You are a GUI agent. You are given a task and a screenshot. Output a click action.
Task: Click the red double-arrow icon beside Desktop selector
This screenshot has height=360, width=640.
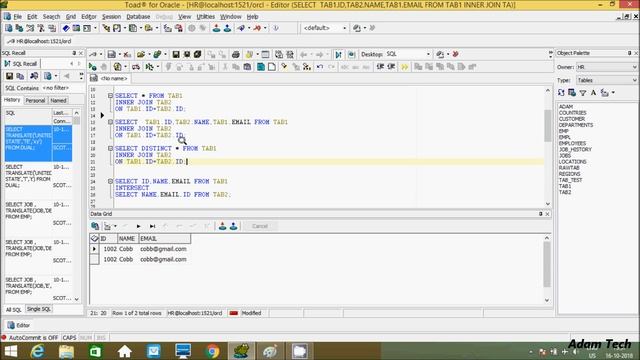(x=456, y=54)
